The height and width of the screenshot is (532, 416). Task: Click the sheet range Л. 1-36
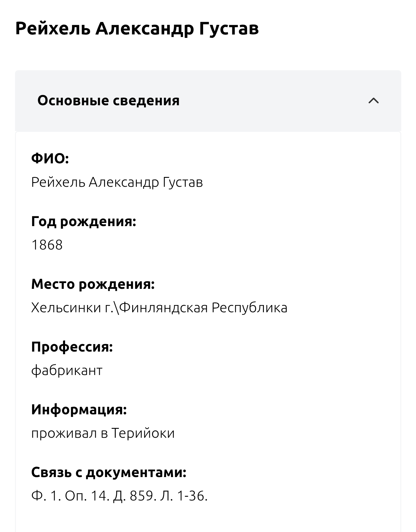pos(184,496)
